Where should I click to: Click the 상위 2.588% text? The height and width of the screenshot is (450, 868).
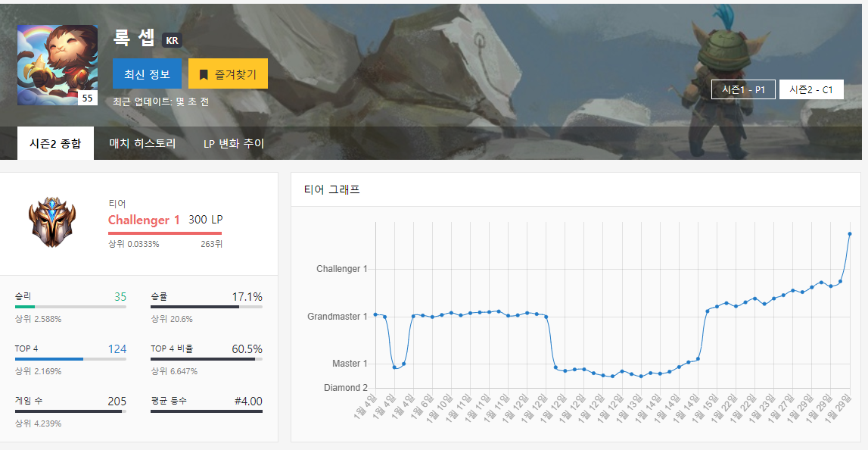38,319
